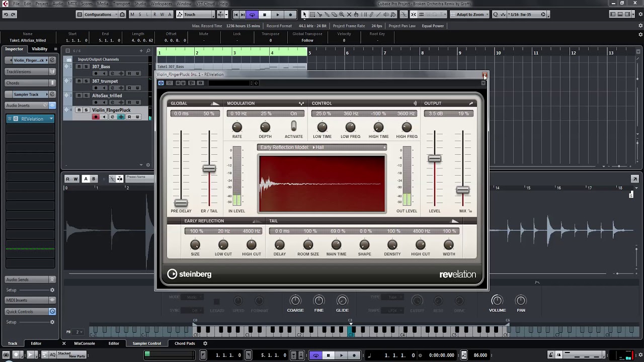
Task: Click the Redo arrow in the toolbar
Action: coord(14,15)
